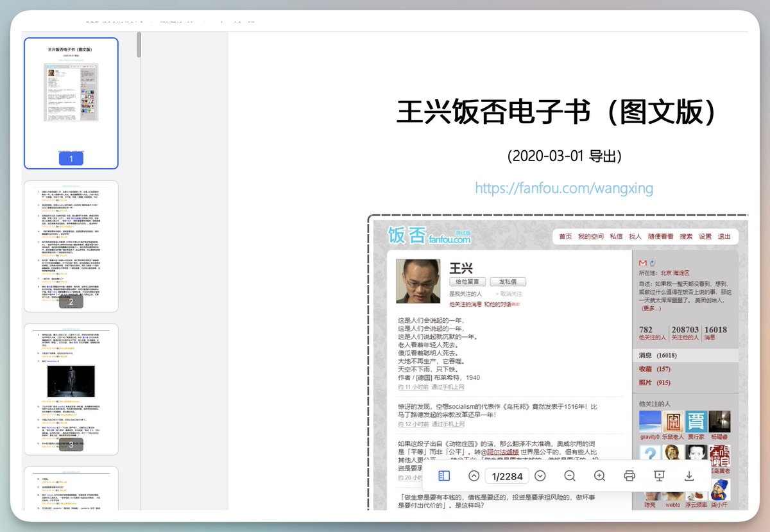Zoom out the document

point(570,476)
